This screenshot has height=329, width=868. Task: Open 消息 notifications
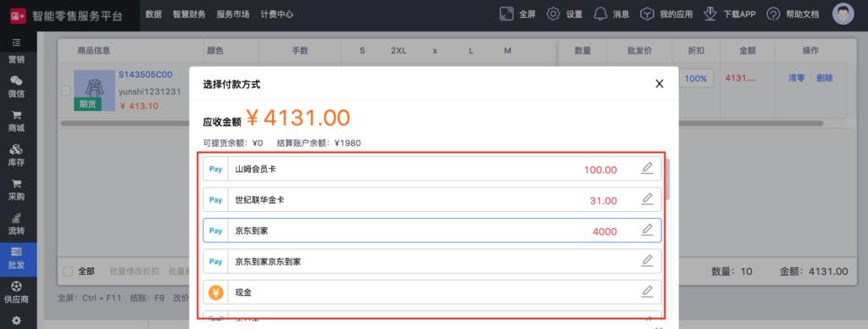pyautogui.click(x=612, y=14)
